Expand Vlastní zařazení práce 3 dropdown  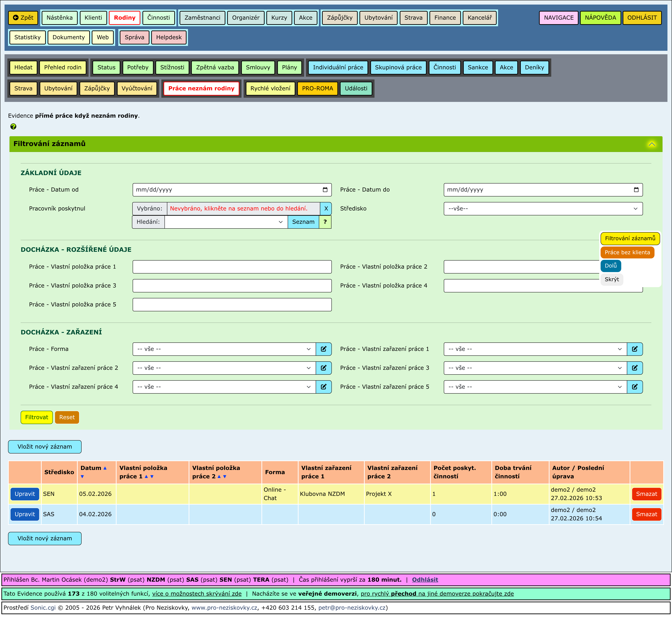coord(535,368)
